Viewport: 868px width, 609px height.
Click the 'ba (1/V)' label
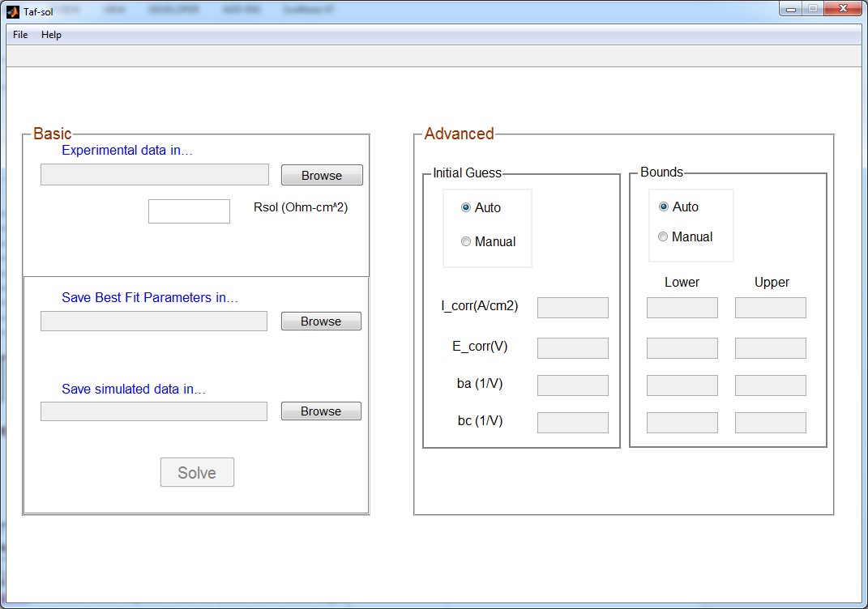coord(480,383)
